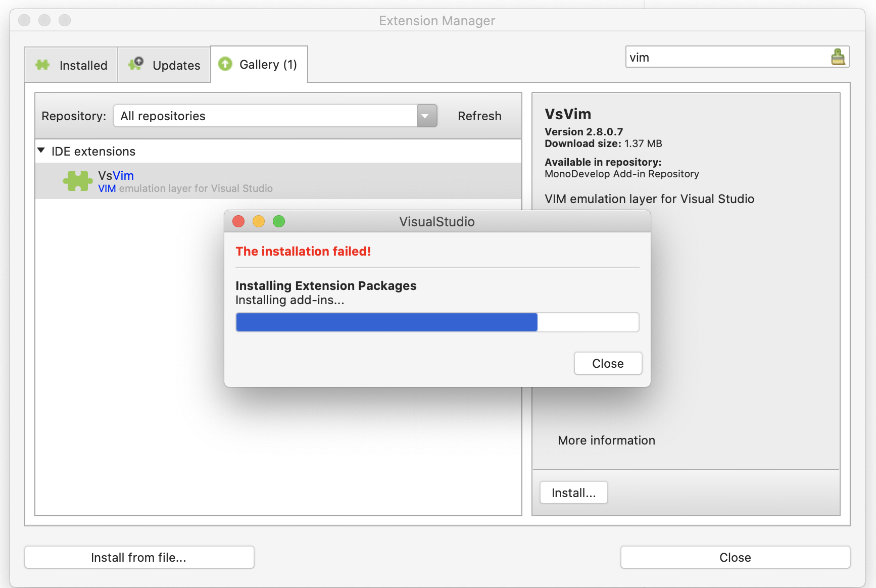Zoom the VisualStudio dialog with green button
The width and height of the screenshot is (876, 588).
tap(279, 221)
